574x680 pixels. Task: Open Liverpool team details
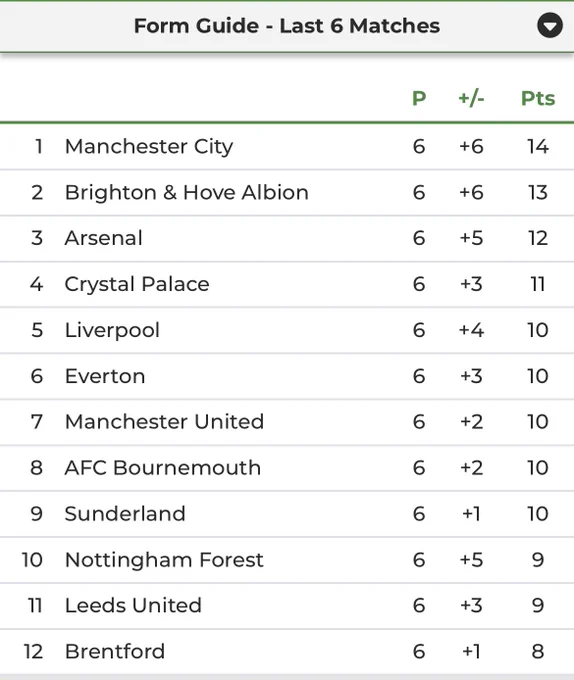point(112,330)
